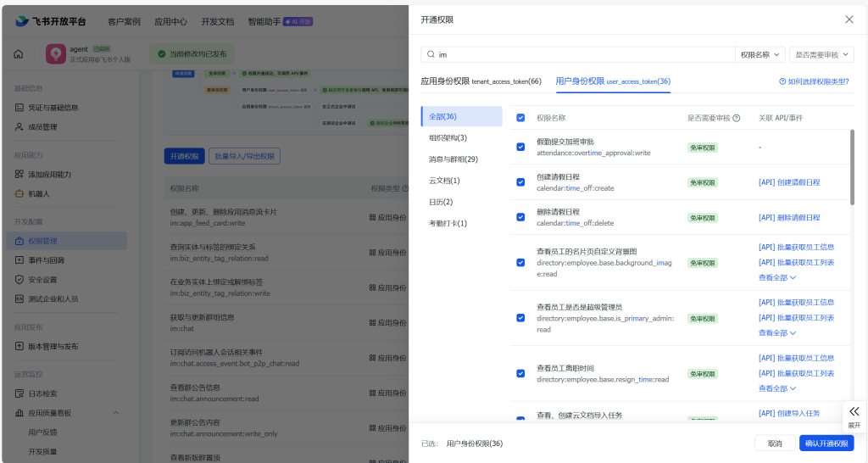Switch to the 应用身份权限 tenant_access_token tab
This screenshot has width=868, height=463.
pyautogui.click(x=481, y=81)
